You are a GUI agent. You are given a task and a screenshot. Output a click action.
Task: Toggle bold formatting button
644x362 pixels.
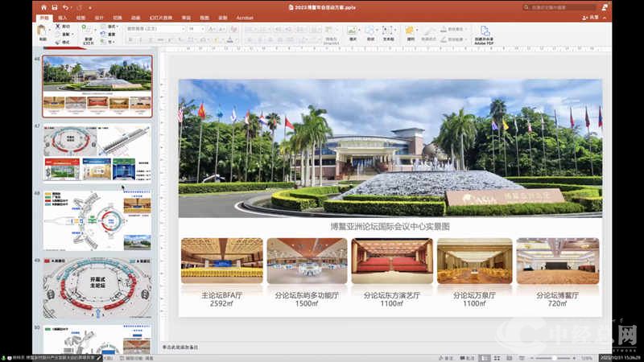pyautogui.click(x=129, y=39)
